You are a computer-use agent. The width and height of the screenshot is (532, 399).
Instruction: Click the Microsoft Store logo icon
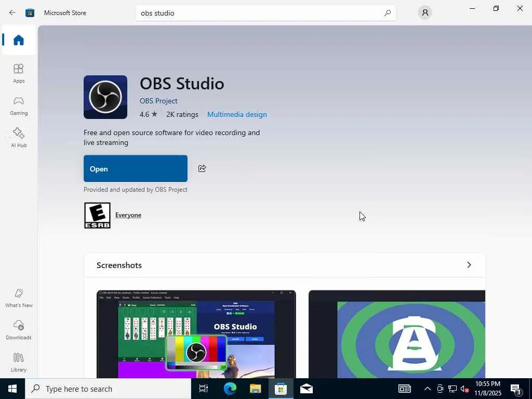pos(30,13)
